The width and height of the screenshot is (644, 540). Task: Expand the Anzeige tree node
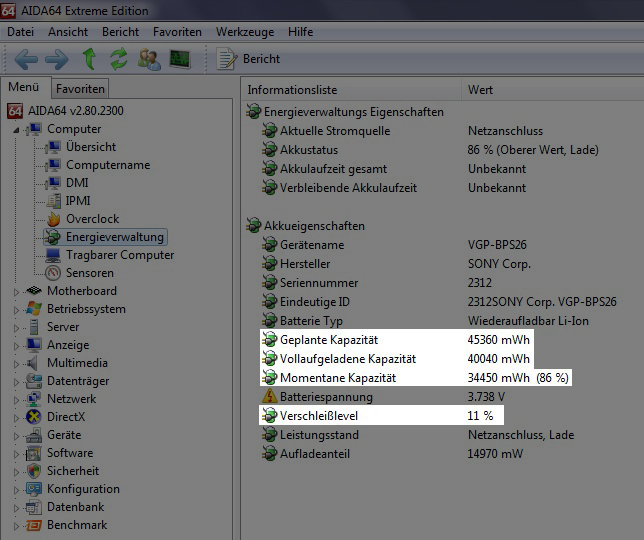[x=16, y=346]
